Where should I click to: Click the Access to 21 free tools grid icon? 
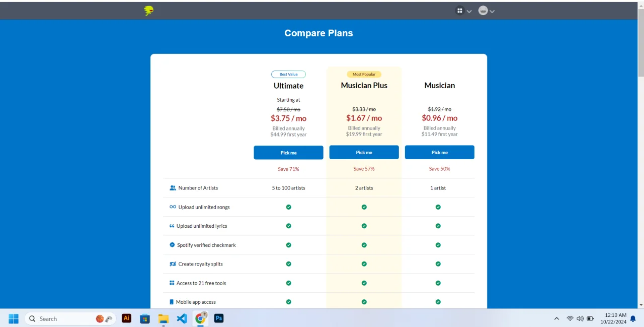172,283
